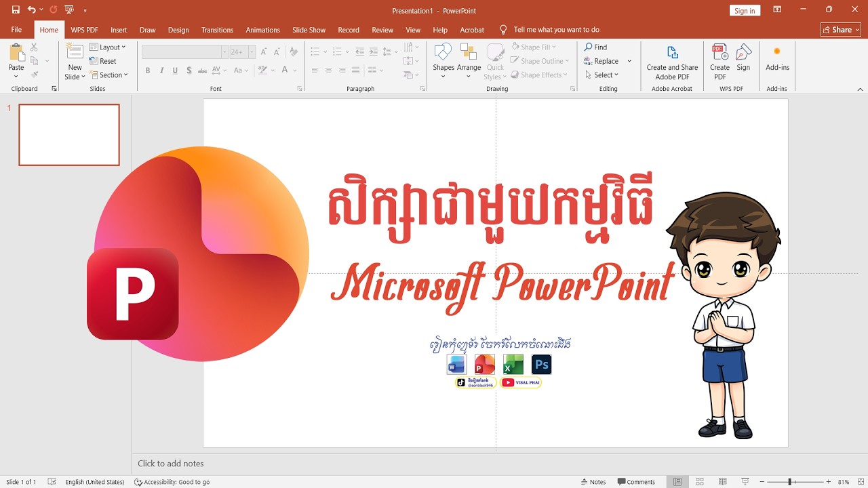This screenshot has width=868, height=488.
Task: Increase list indent level
Action: click(373, 52)
